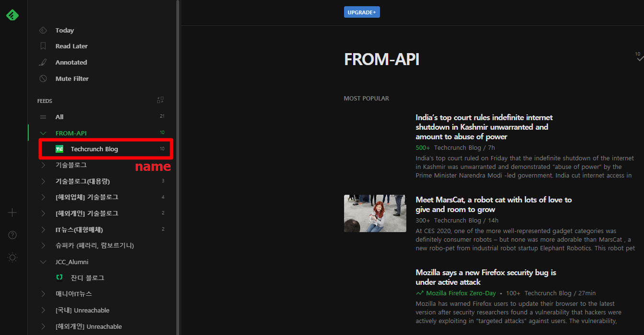
Task: Expand the [해외업체] 기술블로그 folder chevron
Action: pos(43,197)
